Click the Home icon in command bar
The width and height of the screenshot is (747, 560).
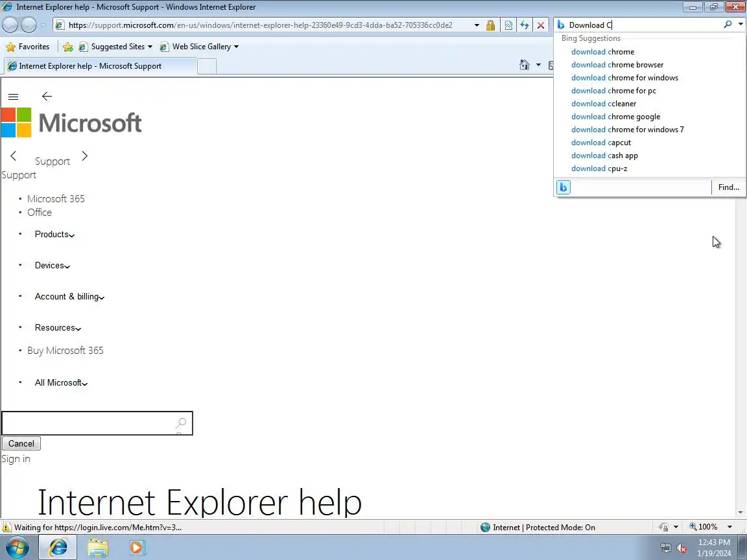click(x=525, y=65)
